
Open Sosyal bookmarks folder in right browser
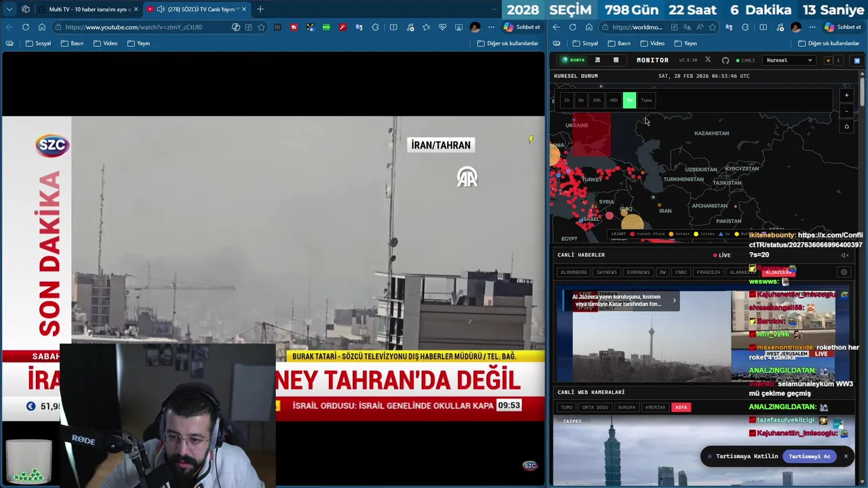pos(585,43)
